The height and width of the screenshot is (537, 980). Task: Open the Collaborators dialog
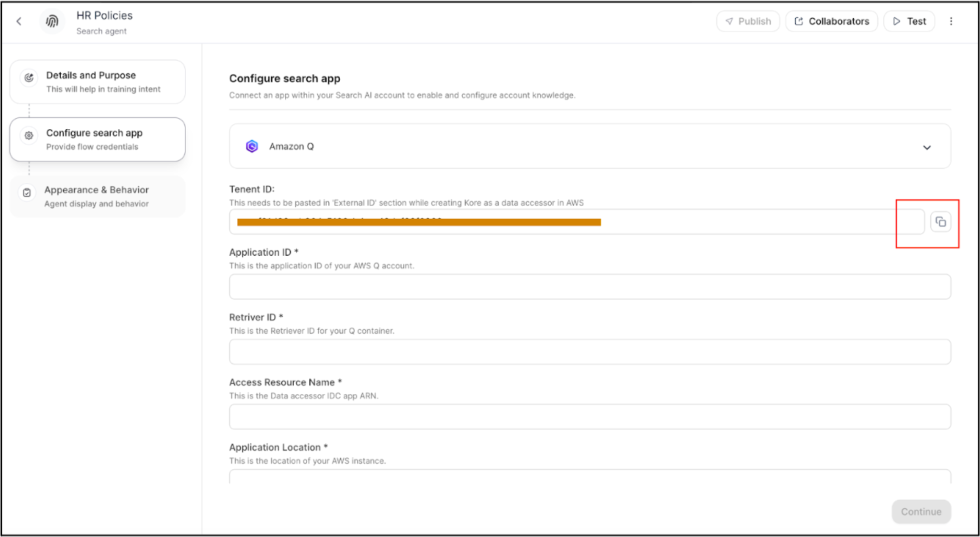pos(831,21)
